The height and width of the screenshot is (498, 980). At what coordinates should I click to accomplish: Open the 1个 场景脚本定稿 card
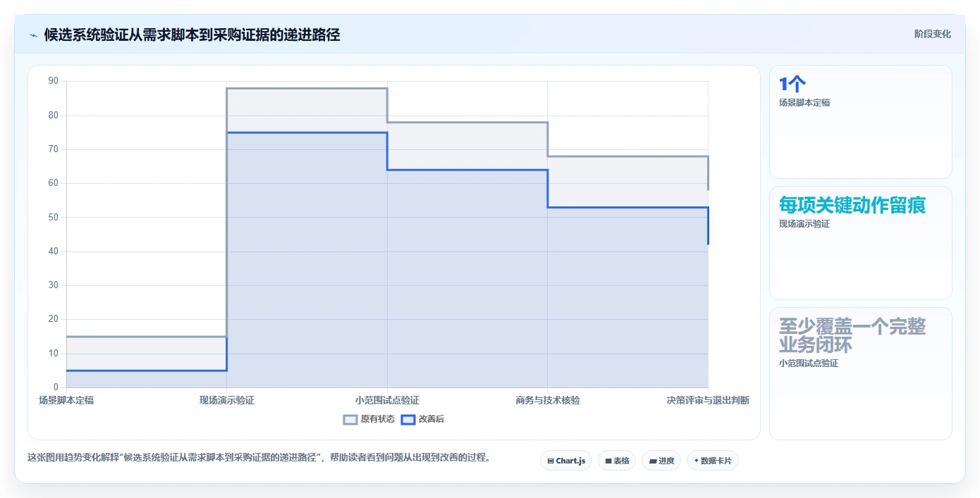tap(861, 122)
